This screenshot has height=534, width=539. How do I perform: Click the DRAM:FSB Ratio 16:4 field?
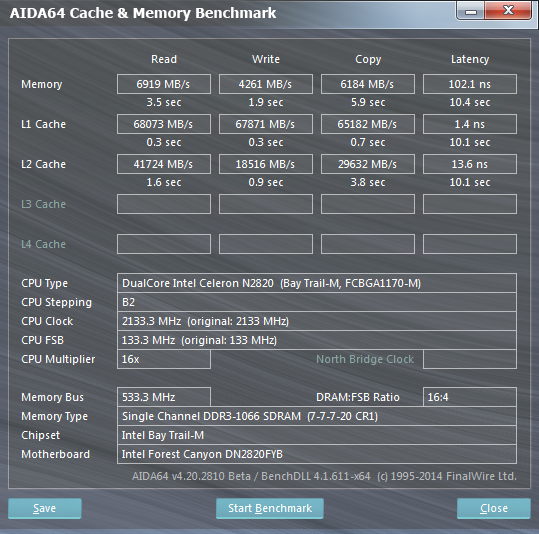coord(470,397)
